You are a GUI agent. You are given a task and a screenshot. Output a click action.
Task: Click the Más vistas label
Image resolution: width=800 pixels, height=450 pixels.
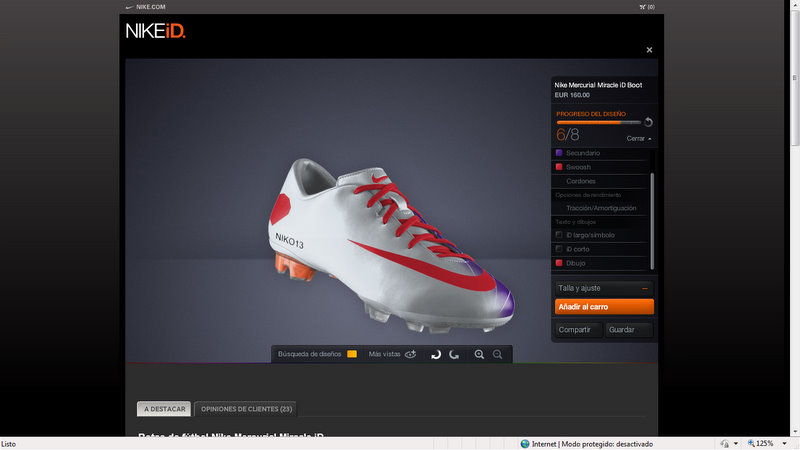coord(384,354)
